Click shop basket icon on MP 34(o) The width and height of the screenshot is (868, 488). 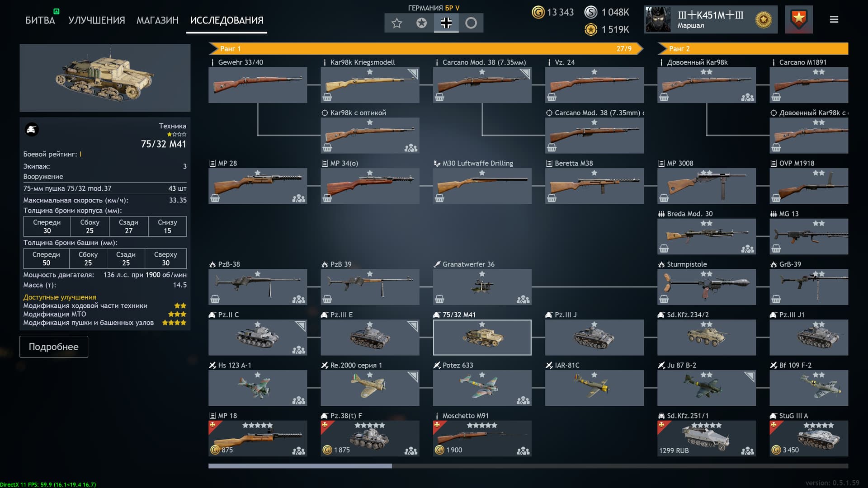327,198
